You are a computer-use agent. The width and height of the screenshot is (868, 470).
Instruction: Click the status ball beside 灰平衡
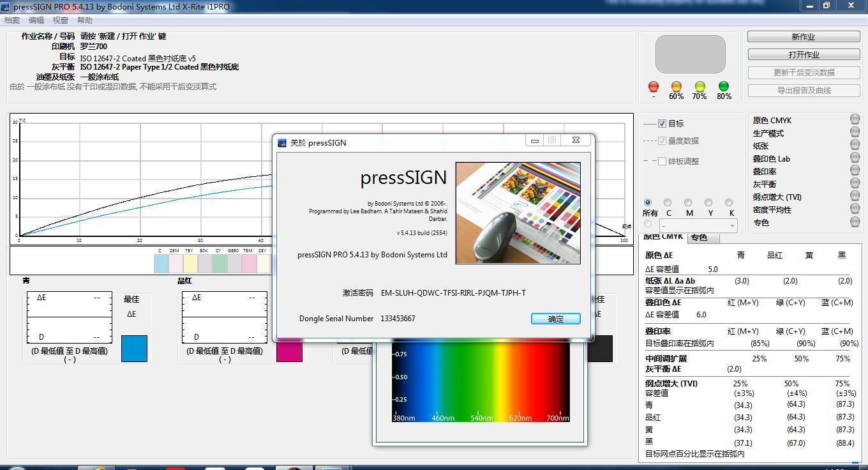855,183
